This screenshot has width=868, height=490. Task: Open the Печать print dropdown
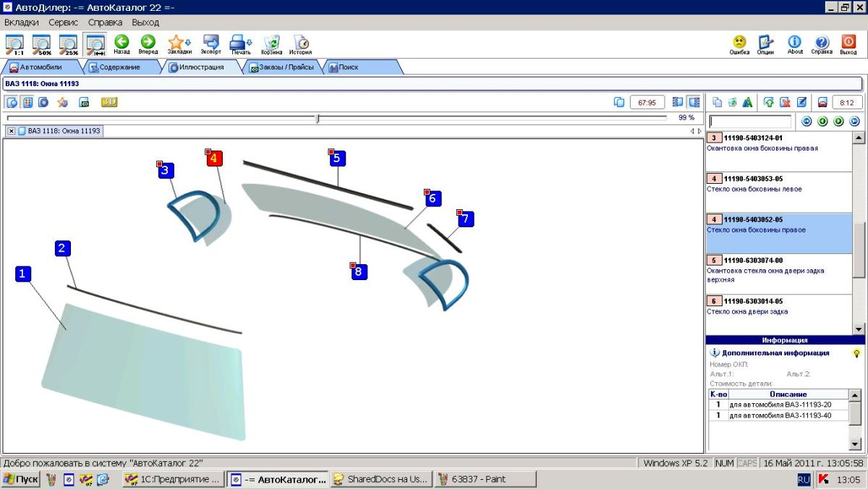240,44
